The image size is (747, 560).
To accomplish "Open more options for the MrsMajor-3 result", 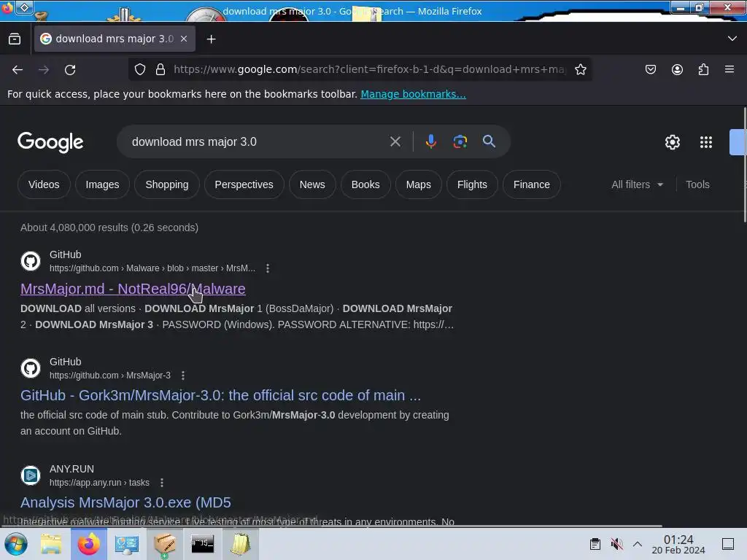I will click(183, 376).
